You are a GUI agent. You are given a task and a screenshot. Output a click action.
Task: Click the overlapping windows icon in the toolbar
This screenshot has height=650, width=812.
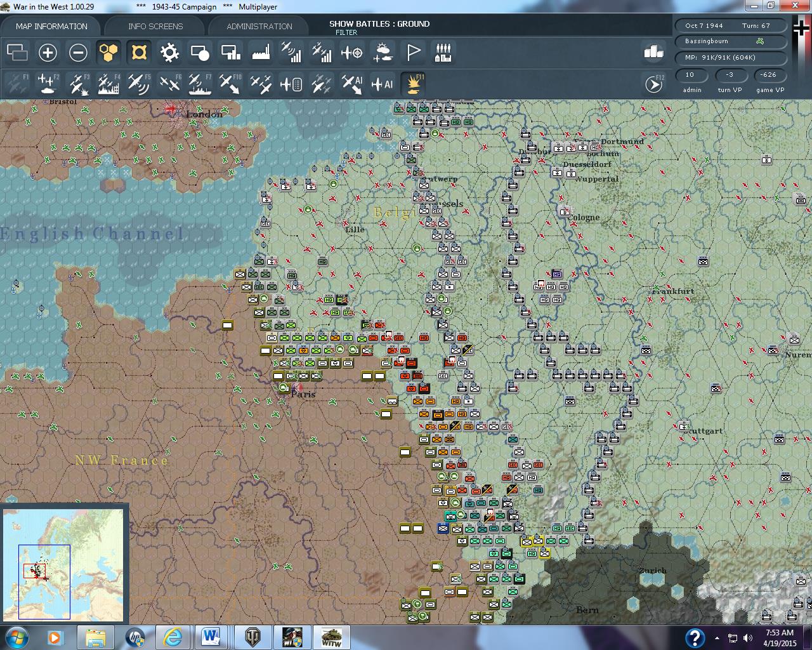coord(17,53)
